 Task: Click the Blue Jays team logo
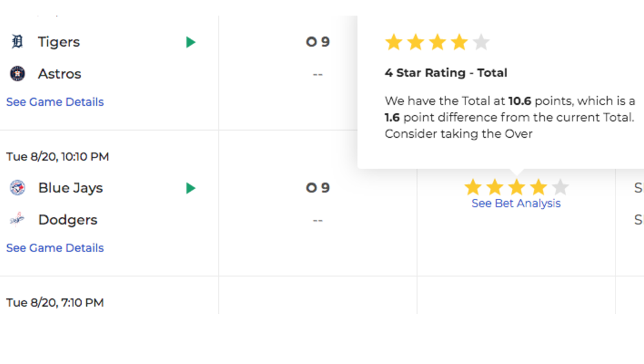tap(18, 188)
